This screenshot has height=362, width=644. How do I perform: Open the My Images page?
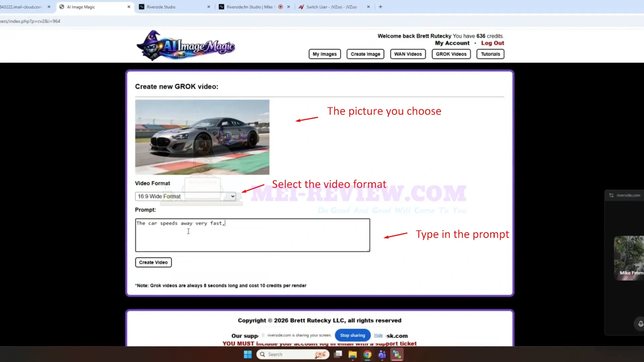tap(325, 54)
